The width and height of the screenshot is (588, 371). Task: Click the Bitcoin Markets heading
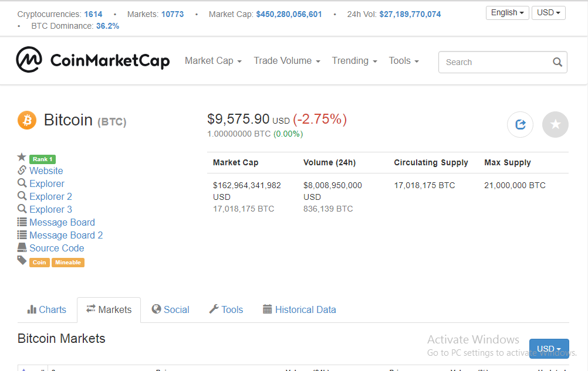tap(62, 338)
